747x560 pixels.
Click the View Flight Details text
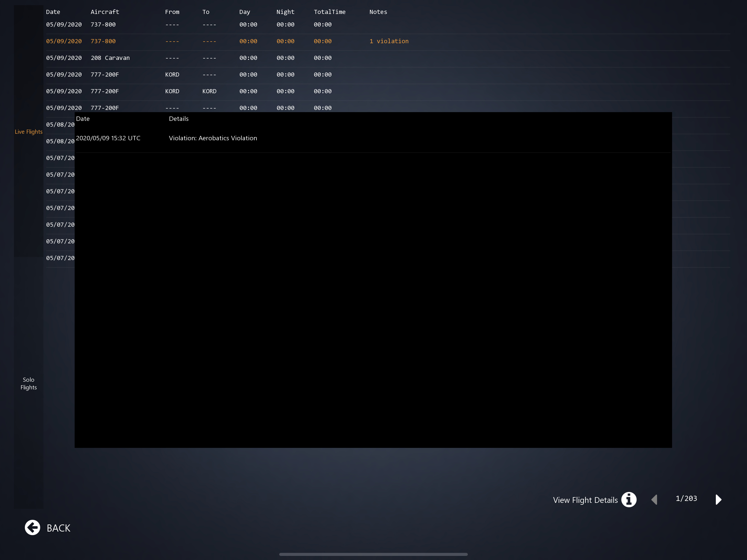point(585,500)
